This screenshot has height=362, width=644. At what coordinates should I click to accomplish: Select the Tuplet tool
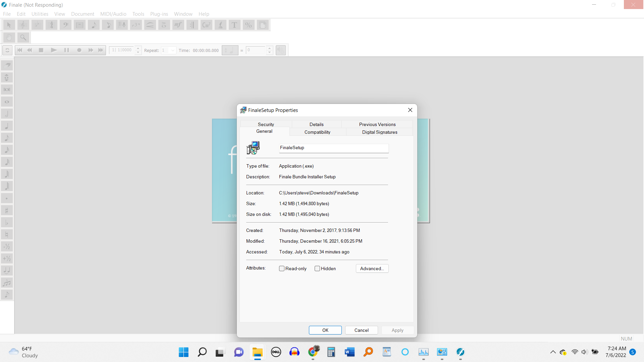[136, 25]
